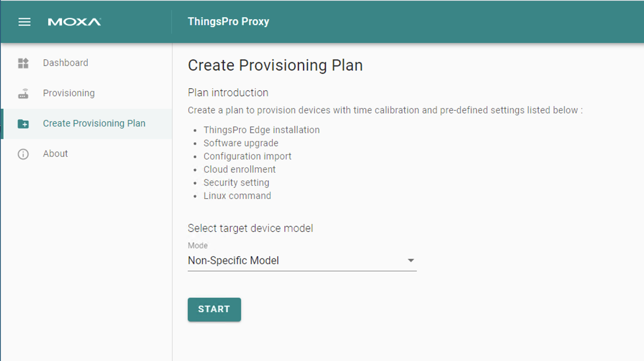
Task: Click the Plan introduction subheading
Action: pyautogui.click(x=228, y=93)
